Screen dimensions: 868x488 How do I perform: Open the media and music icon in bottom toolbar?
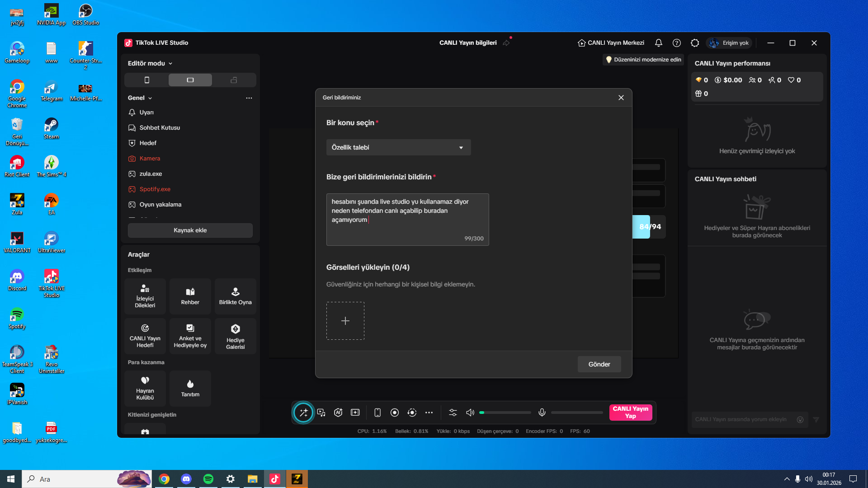click(321, 413)
